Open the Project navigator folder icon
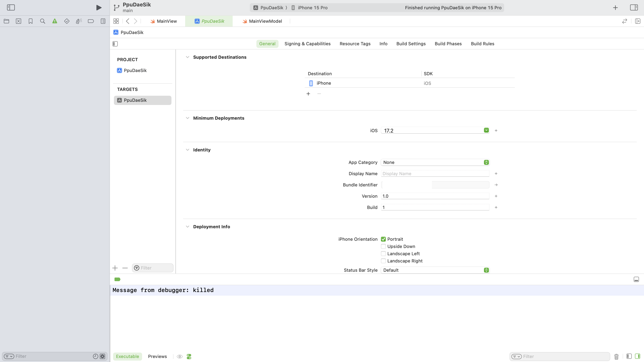Screen dimensions: 644x362 (6, 21)
